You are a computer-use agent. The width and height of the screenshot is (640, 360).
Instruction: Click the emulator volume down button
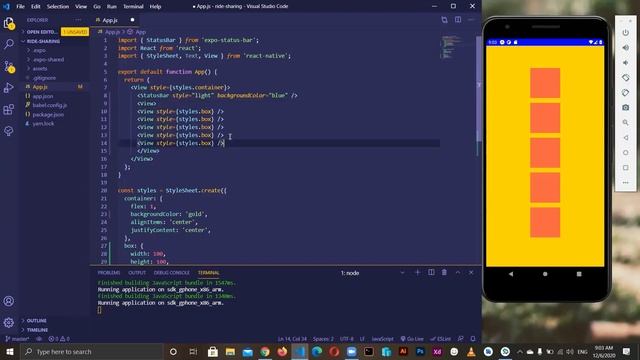(x=625, y=63)
